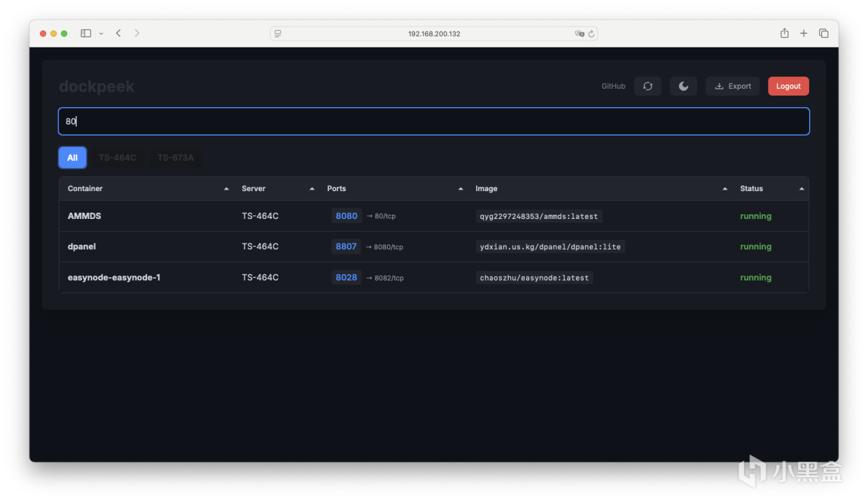Filter by the TS-673A server tab
The width and height of the screenshot is (868, 501).
(x=176, y=158)
